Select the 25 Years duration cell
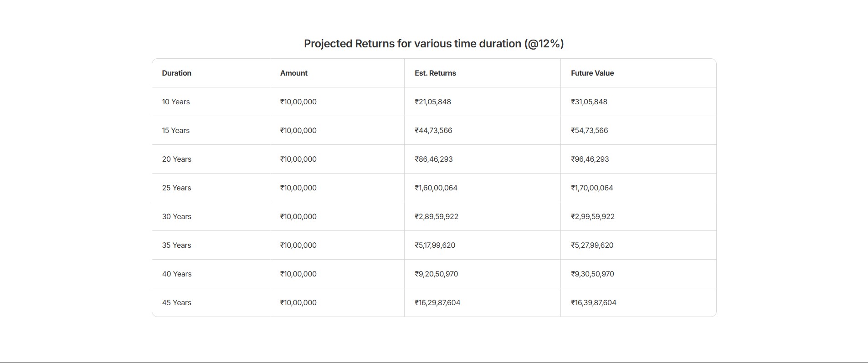Image resolution: width=868 pixels, height=363 pixels. click(x=177, y=188)
